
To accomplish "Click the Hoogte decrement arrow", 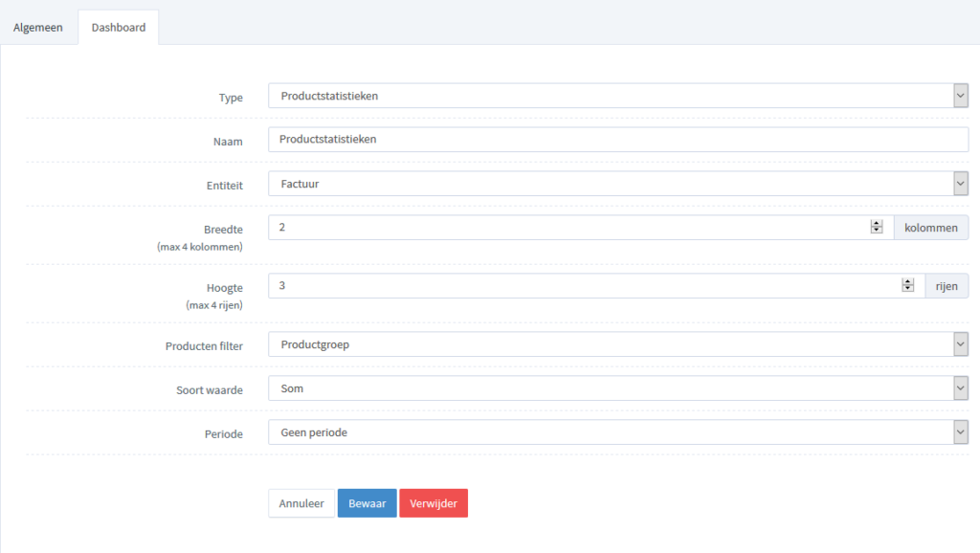I will [907, 289].
